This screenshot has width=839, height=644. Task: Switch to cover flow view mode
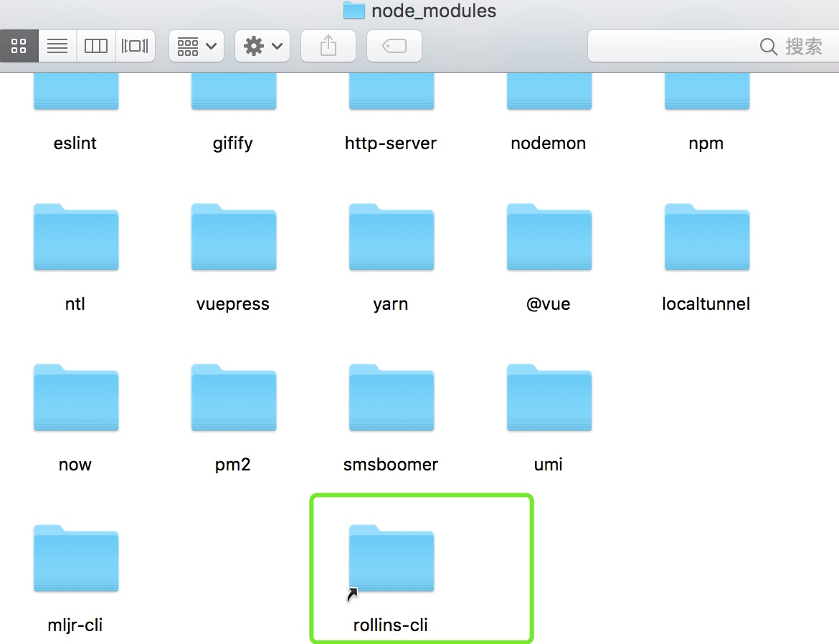click(x=135, y=46)
